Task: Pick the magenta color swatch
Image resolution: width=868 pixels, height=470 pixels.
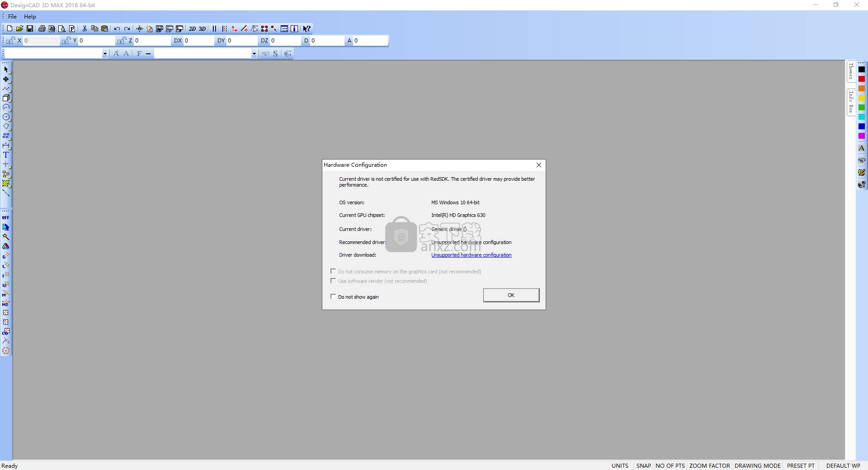Action: coord(862,136)
